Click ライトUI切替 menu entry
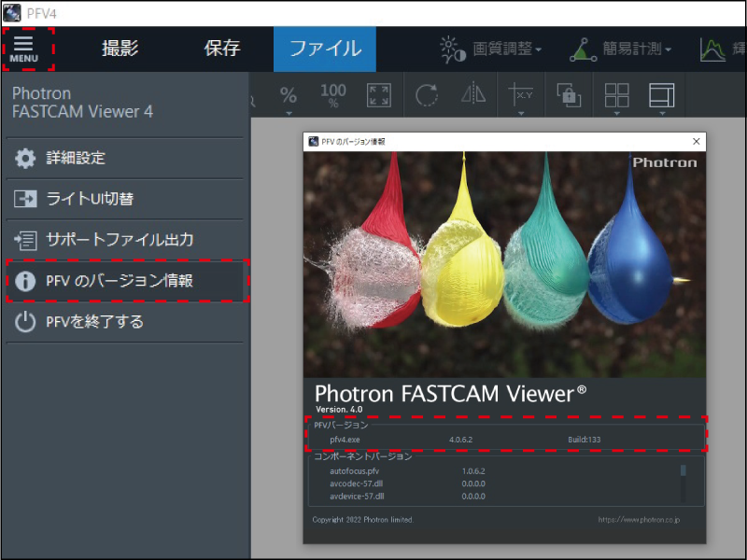Viewport: 747px width, 560px height. [125, 199]
